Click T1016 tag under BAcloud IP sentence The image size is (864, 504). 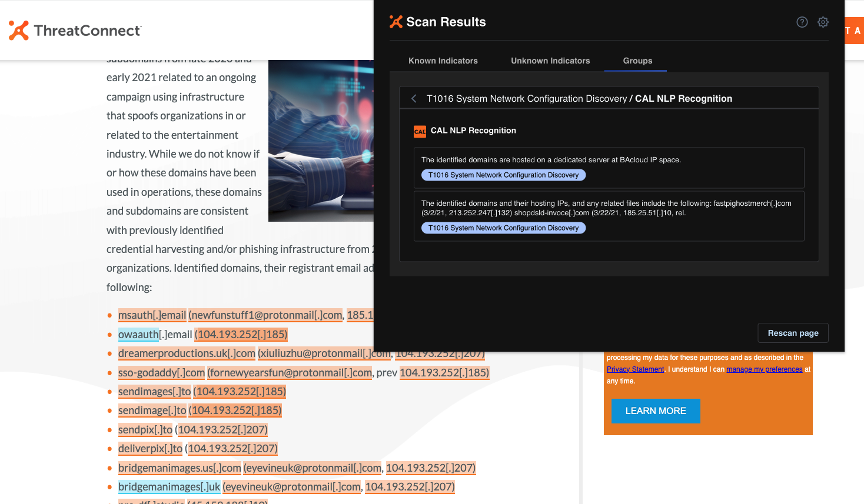pos(503,175)
